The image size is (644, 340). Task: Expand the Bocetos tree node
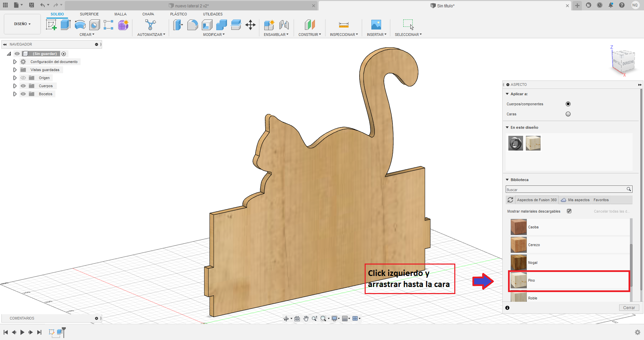pos(15,94)
